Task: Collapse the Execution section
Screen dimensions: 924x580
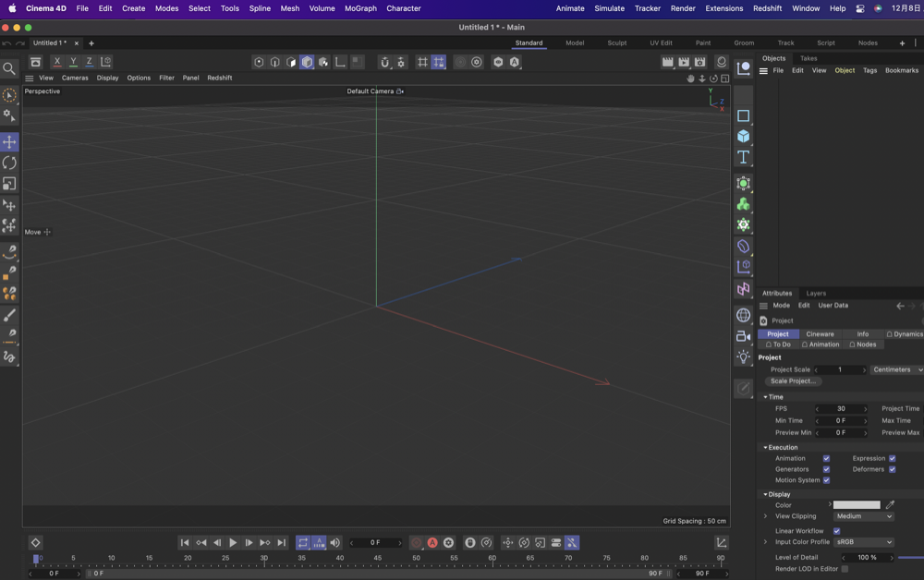Action: [x=766, y=447]
